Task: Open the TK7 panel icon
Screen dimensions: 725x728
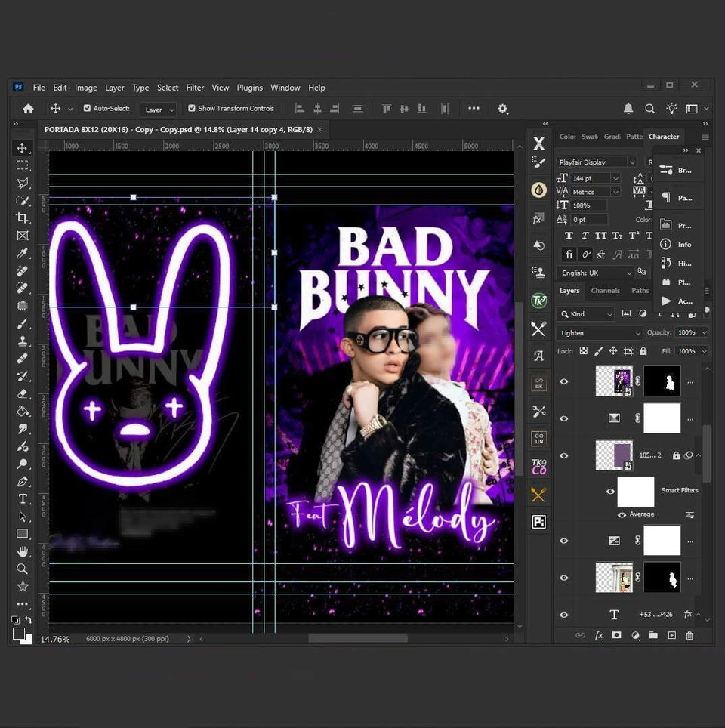Action: click(538, 301)
